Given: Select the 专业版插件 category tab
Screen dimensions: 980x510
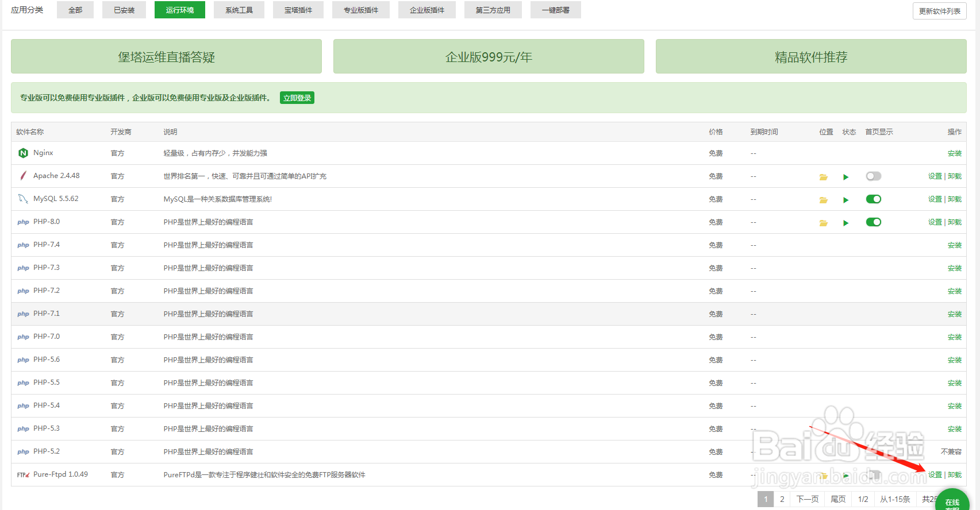Looking at the screenshot, I should tap(361, 10).
